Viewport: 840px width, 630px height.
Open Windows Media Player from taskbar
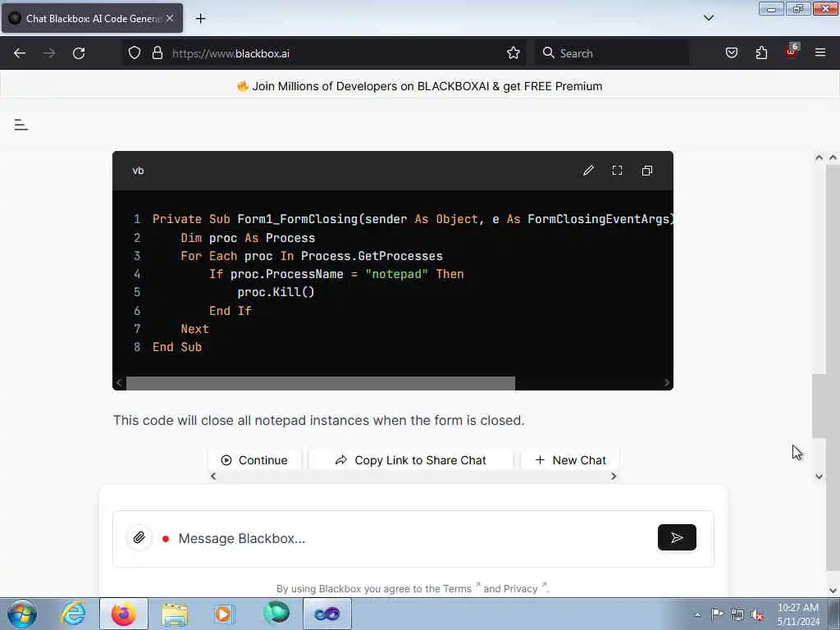(x=225, y=614)
